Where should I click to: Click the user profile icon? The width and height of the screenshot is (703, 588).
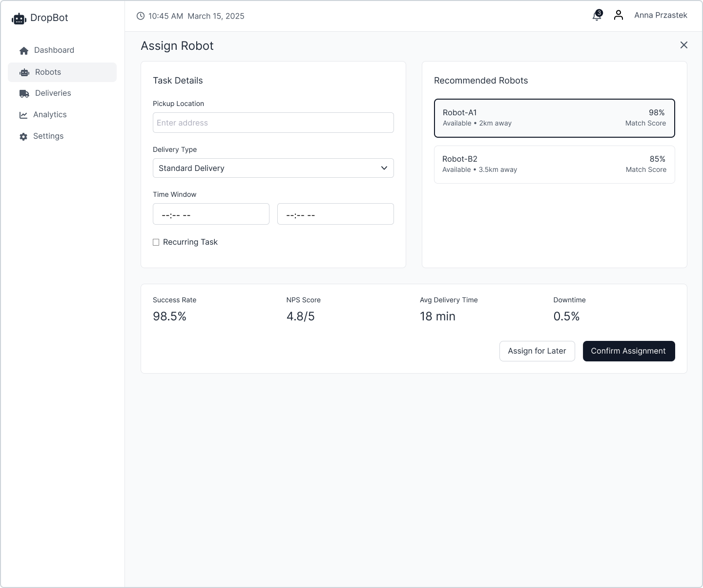[619, 16]
